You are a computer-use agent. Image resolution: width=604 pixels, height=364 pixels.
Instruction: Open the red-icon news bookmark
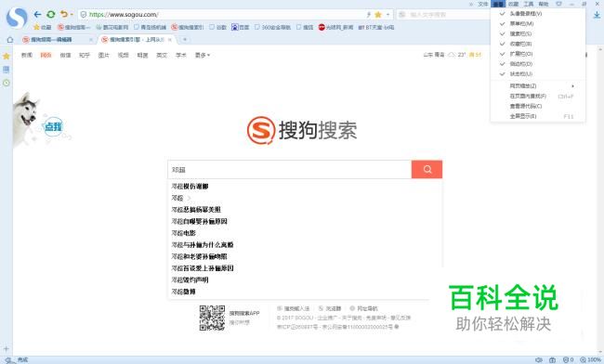point(335,27)
